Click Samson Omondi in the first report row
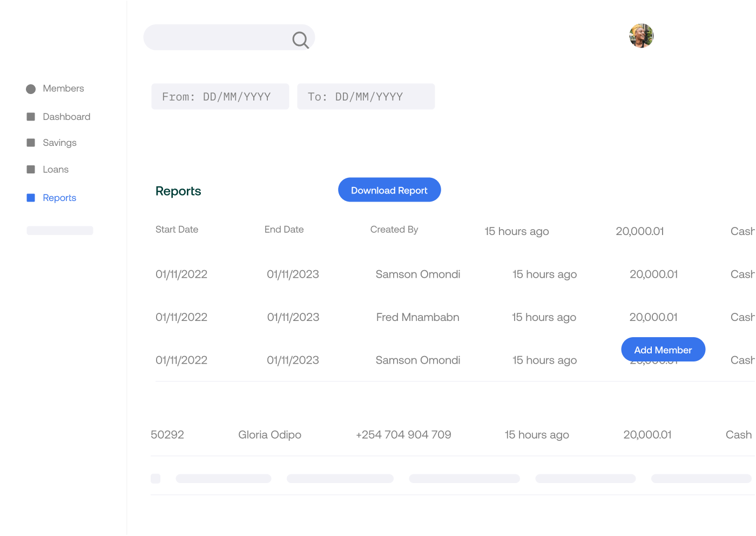Image resolution: width=756 pixels, height=536 pixels. coord(417,274)
